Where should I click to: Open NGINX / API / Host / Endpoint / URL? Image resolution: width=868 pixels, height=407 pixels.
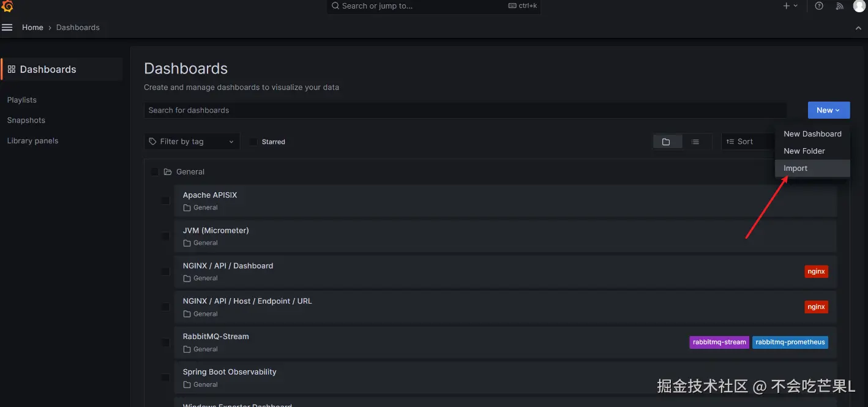(247, 301)
